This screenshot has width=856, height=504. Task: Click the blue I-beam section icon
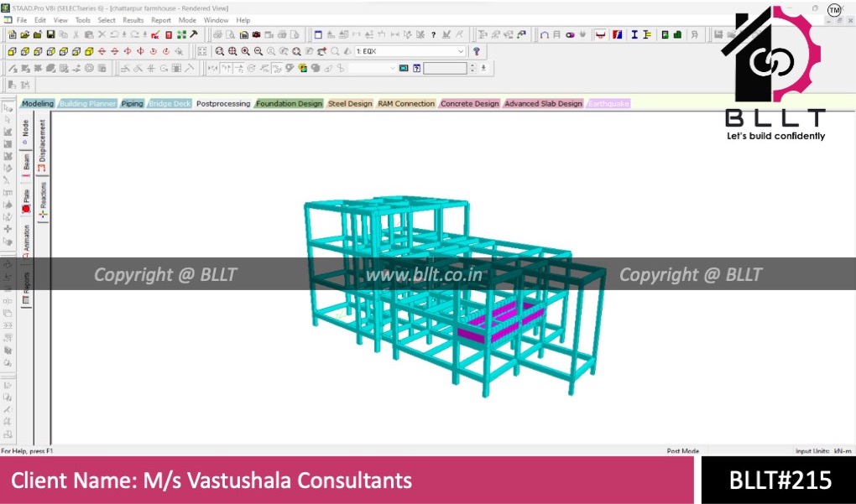634,34
